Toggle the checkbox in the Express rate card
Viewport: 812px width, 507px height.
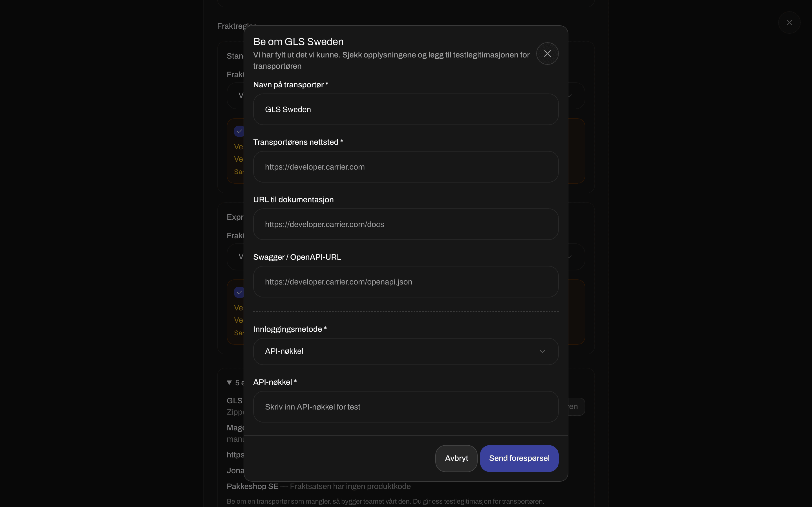click(x=239, y=292)
